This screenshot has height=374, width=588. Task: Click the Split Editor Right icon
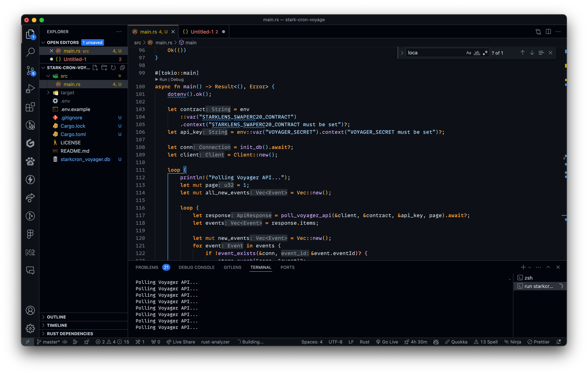click(x=548, y=32)
